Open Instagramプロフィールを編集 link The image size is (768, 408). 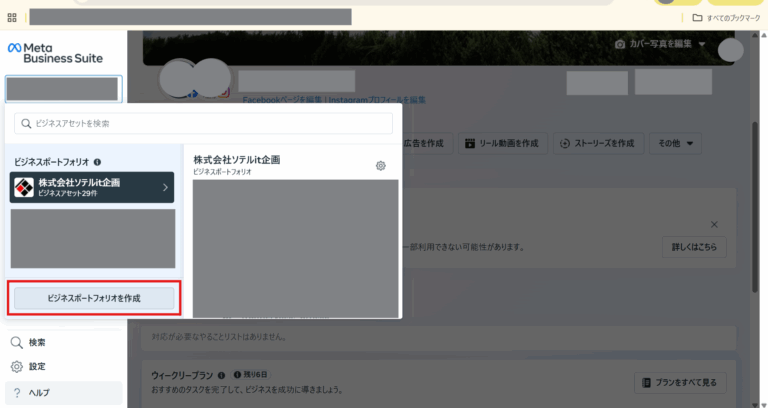[377, 100]
